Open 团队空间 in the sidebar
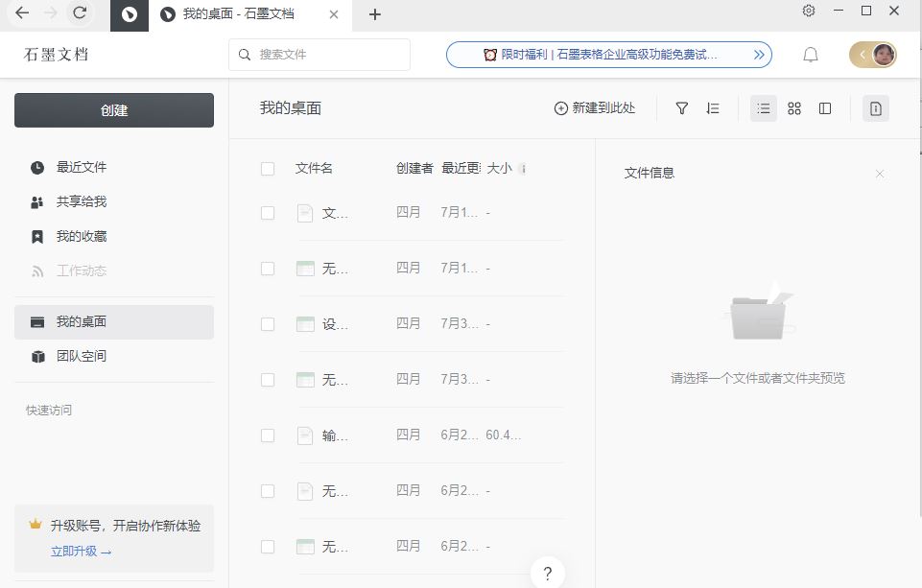The image size is (922, 588). pyautogui.click(x=114, y=356)
